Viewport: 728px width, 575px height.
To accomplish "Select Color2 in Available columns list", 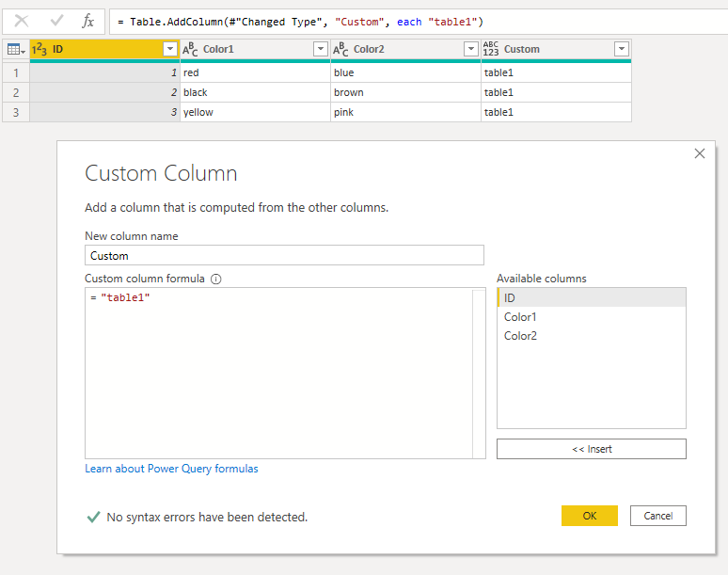I will (592, 336).
